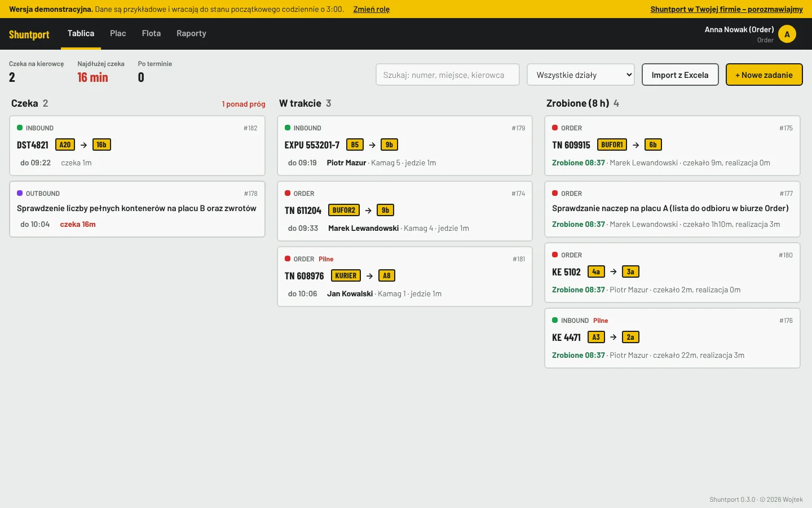Click the BUFOR2 location badge
The image size is (812, 508).
[344, 211]
